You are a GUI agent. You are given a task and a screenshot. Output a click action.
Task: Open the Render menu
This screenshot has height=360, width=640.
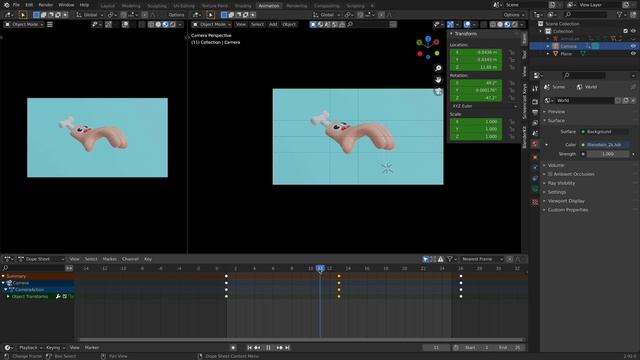46,5
